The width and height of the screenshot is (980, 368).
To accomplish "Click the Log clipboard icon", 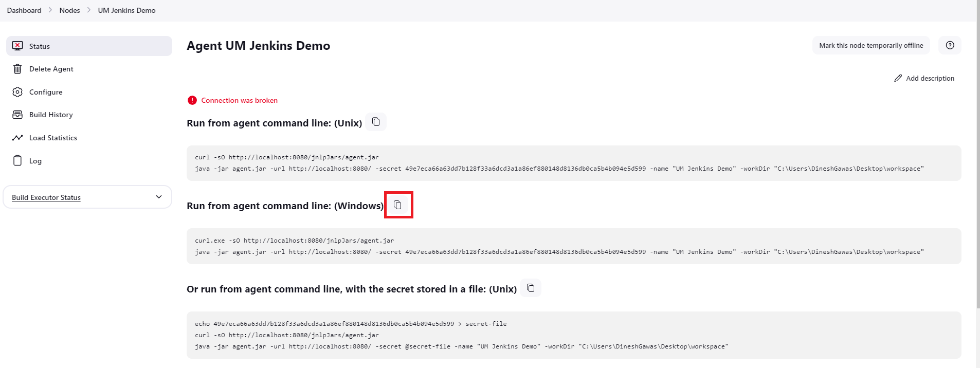I will click(x=17, y=160).
